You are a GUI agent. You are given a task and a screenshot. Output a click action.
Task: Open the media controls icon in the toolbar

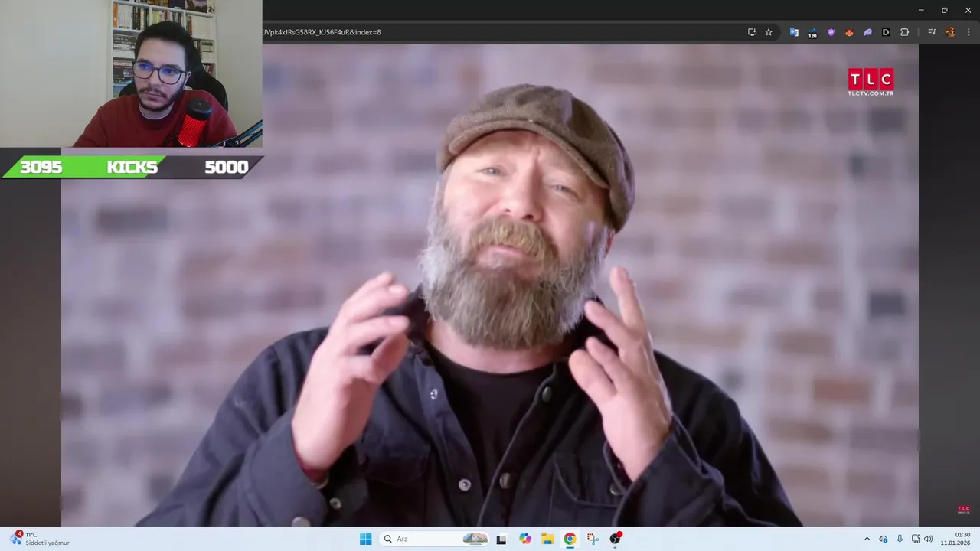click(x=932, y=32)
